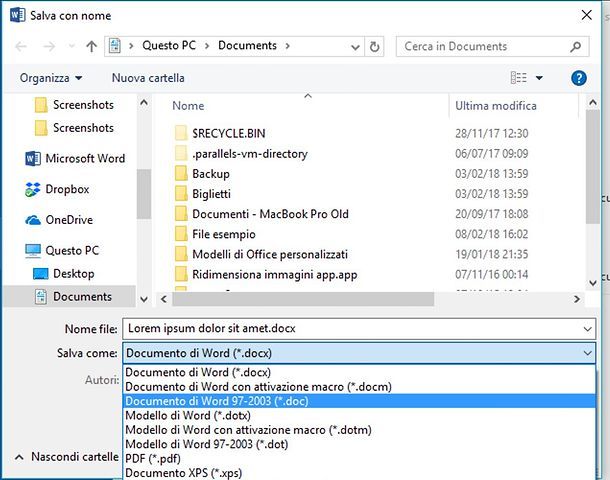610x480 pixels.
Task: Click the Desktop icon in sidebar
Action: (x=40, y=274)
